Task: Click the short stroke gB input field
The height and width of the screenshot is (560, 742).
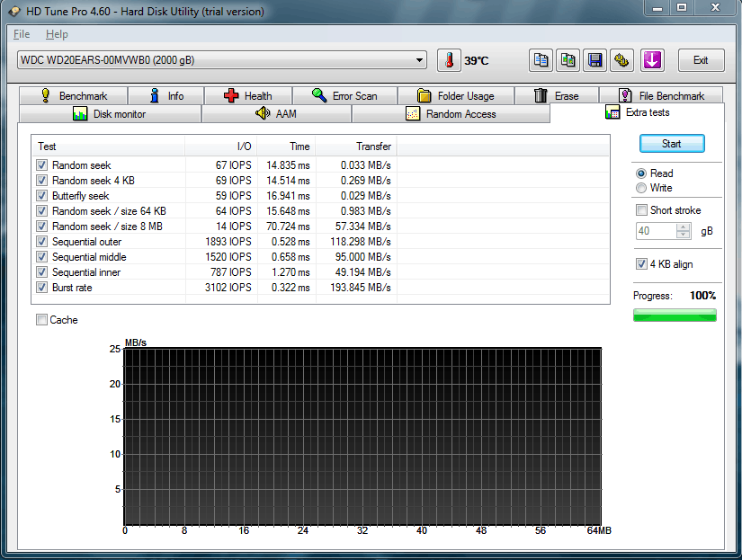Action: tap(657, 231)
